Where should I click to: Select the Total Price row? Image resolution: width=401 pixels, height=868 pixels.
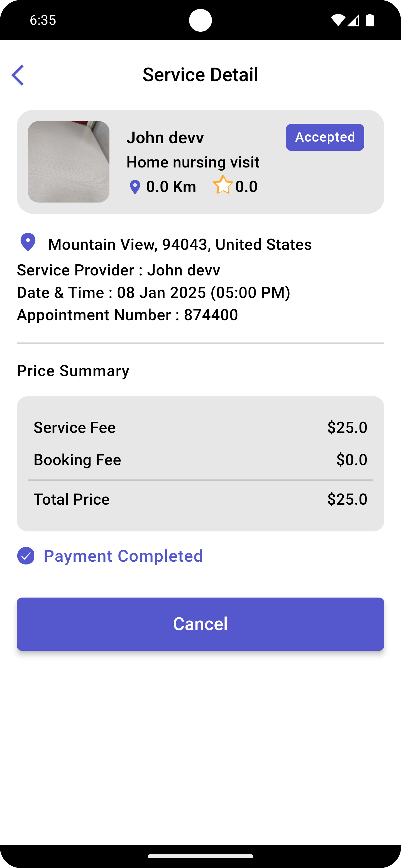(200, 499)
